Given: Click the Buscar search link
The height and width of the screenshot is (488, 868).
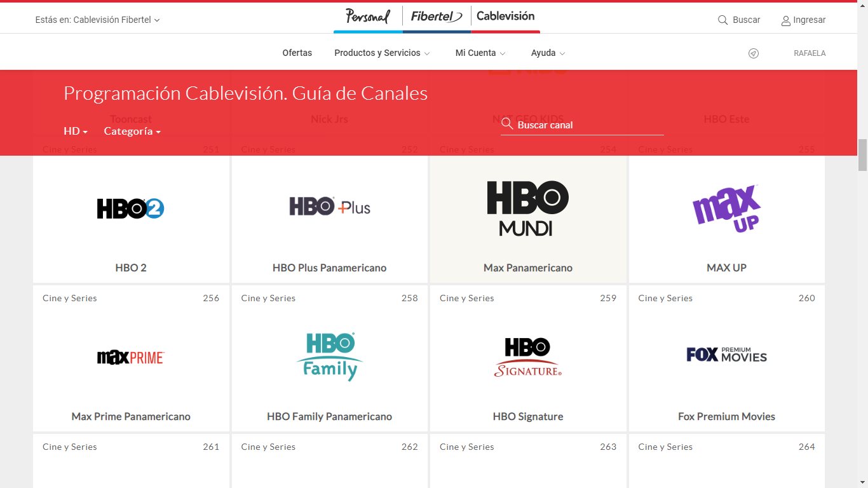Looking at the screenshot, I should coord(746,20).
